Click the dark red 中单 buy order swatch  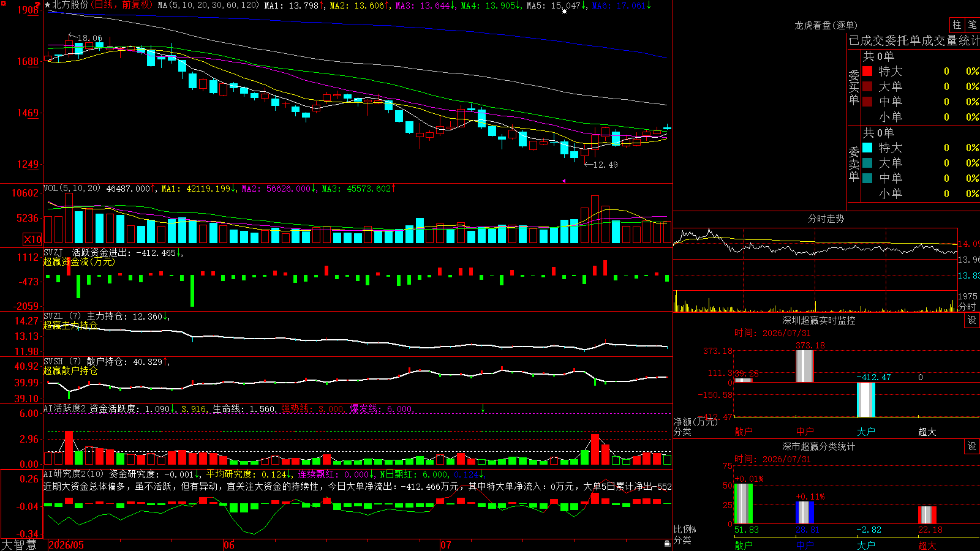(867, 102)
